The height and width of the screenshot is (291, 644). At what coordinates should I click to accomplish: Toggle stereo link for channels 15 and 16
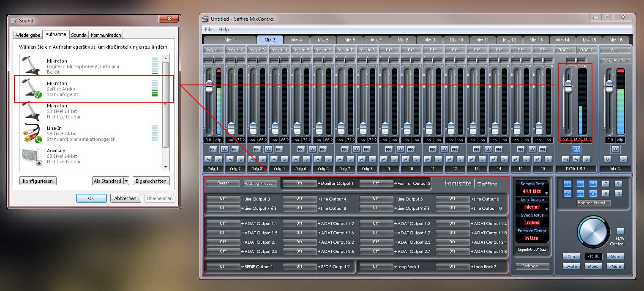pos(532,149)
